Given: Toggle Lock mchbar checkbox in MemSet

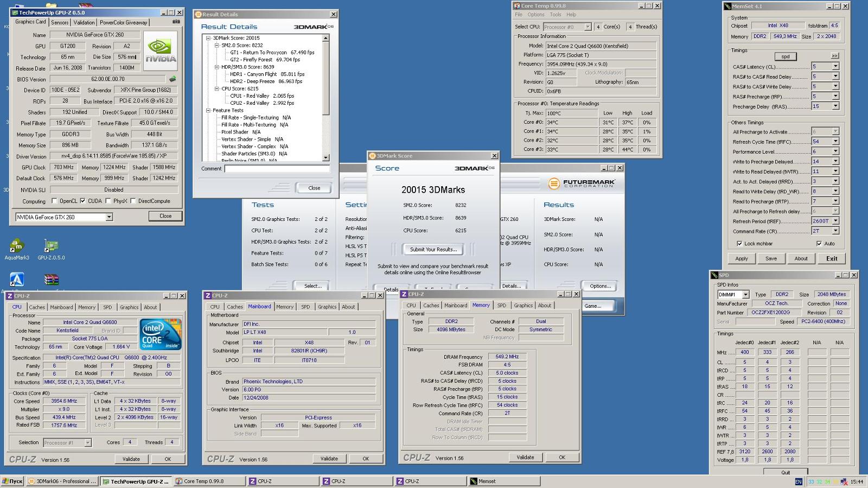Looking at the screenshot, I should pos(739,244).
